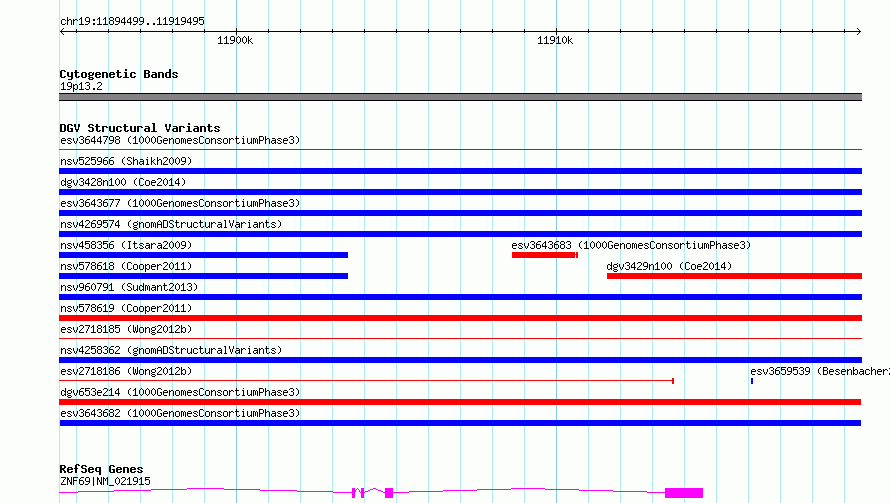The height and width of the screenshot is (503, 890).
Task: Select esv2718186 (Wong2012b) label
Action: click(126, 371)
